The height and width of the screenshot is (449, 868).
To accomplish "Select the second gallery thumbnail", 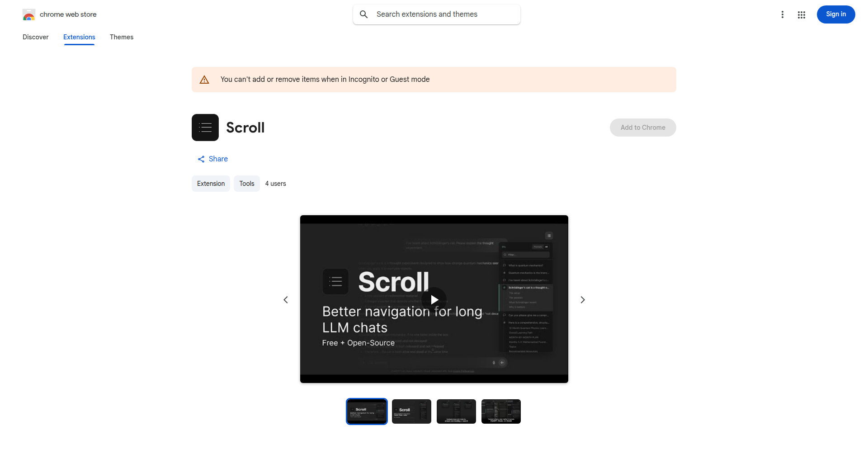I will pos(411,411).
